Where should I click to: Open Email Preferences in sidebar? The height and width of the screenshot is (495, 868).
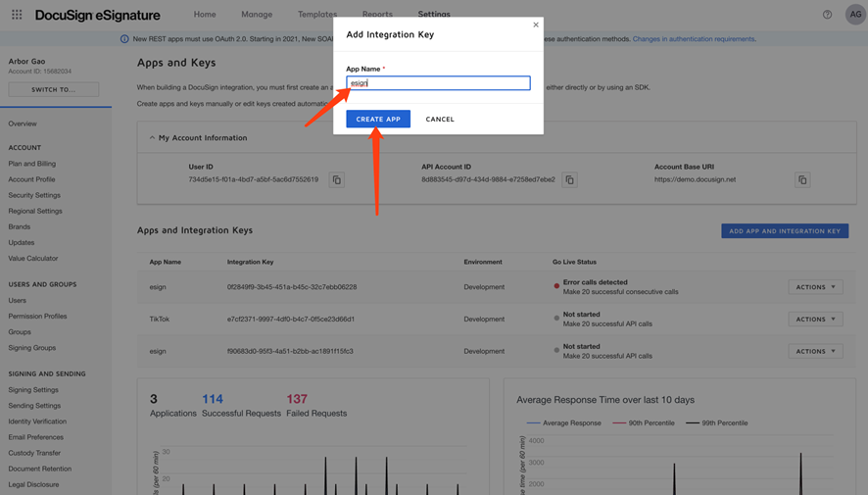(x=36, y=437)
